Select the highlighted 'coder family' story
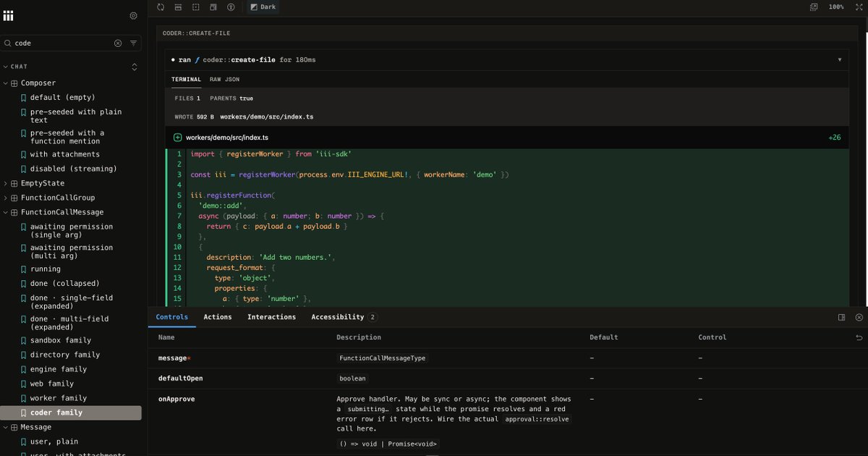The image size is (868, 456). pyautogui.click(x=71, y=413)
